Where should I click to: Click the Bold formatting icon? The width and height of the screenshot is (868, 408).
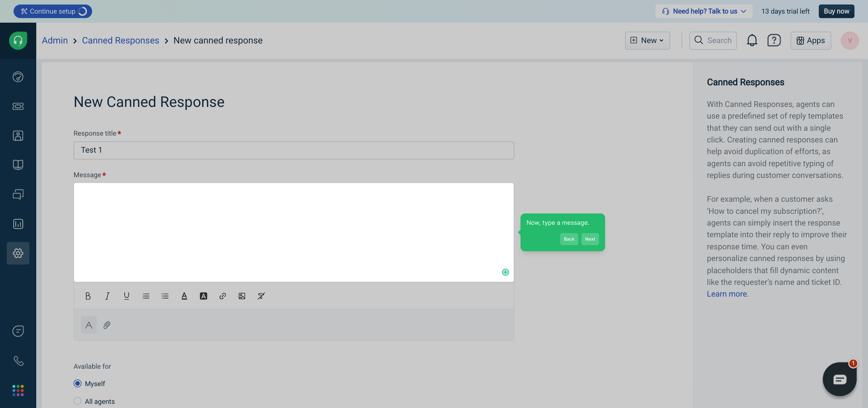(88, 296)
